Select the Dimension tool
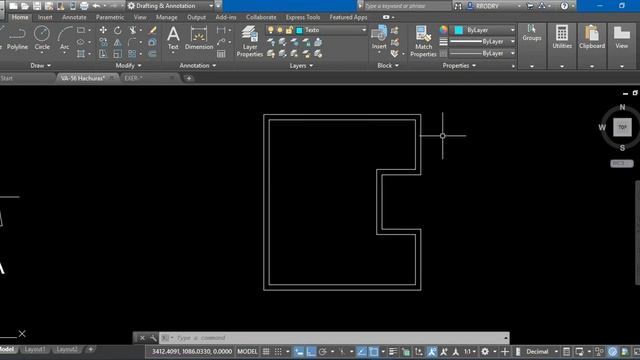Screen dimensions: 640x360 click(199, 38)
